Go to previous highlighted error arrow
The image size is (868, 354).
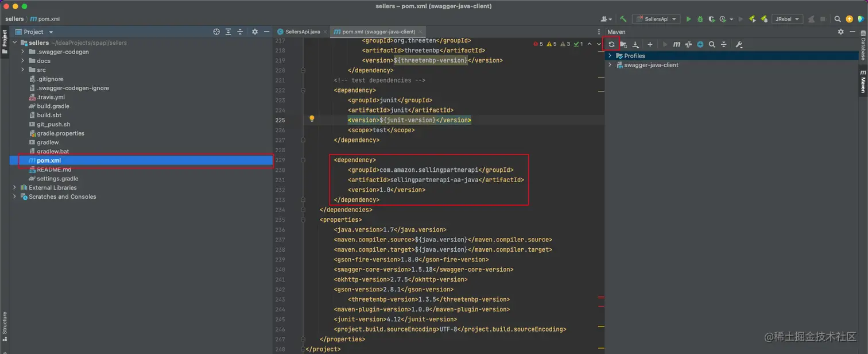(590, 44)
